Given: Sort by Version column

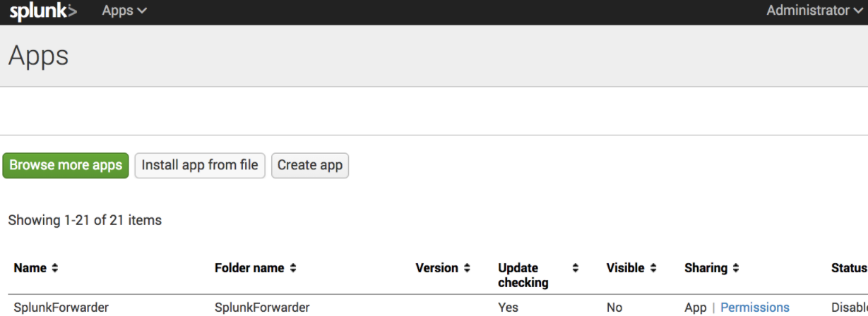Looking at the screenshot, I should pos(443,268).
